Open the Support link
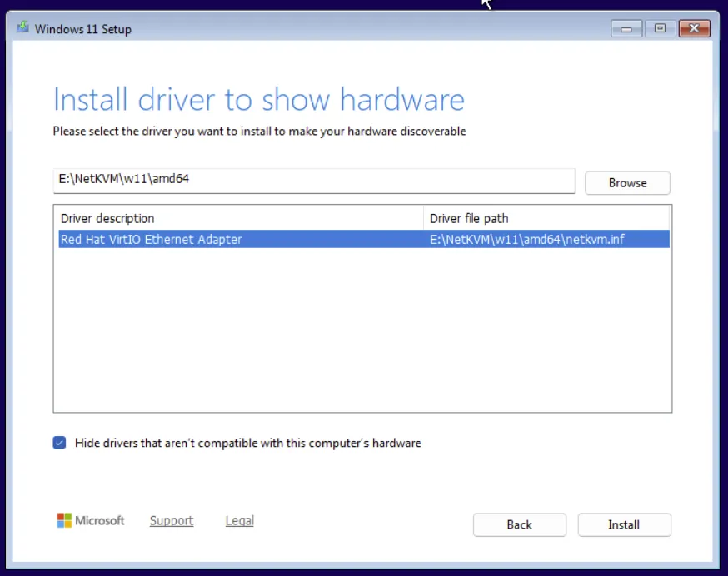 [x=172, y=521]
